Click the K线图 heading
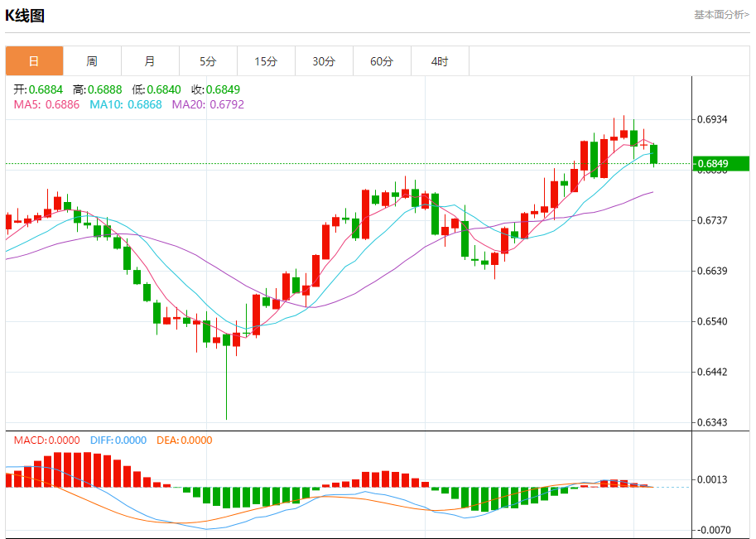The height and width of the screenshot is (539, 756). click(x=25, y=16)
